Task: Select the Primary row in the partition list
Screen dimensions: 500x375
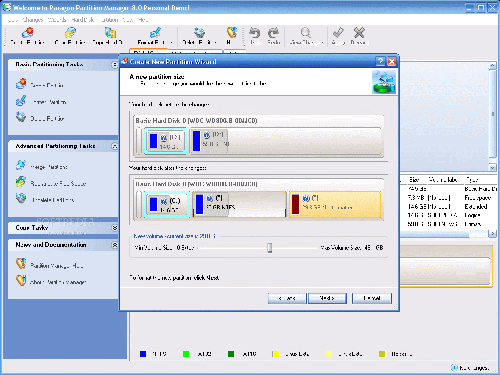Action: 449,224
